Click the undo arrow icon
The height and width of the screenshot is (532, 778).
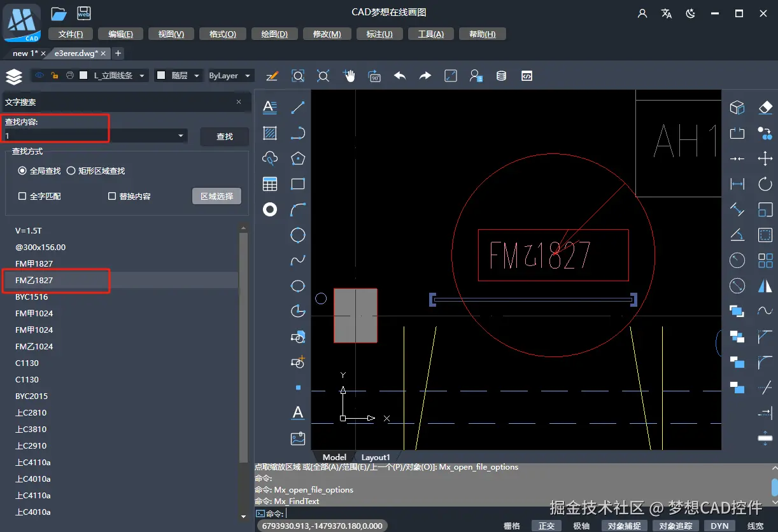400,76
